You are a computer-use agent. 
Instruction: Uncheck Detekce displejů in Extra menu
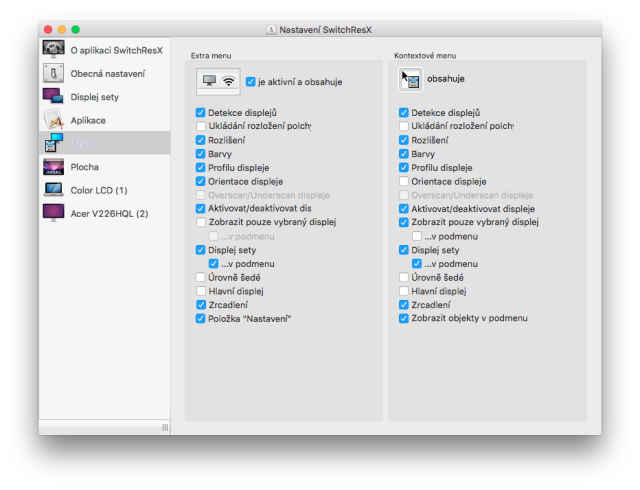tap(200, 112)
